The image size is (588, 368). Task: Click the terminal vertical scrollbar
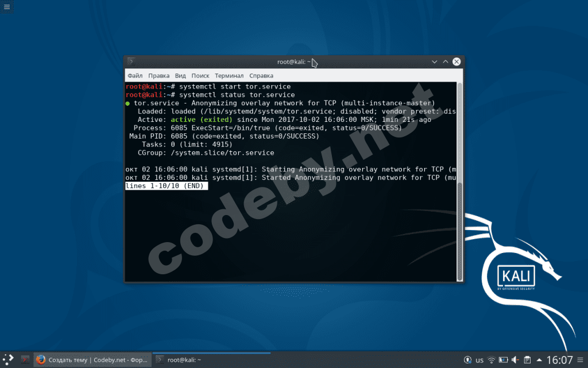point(460,181)
